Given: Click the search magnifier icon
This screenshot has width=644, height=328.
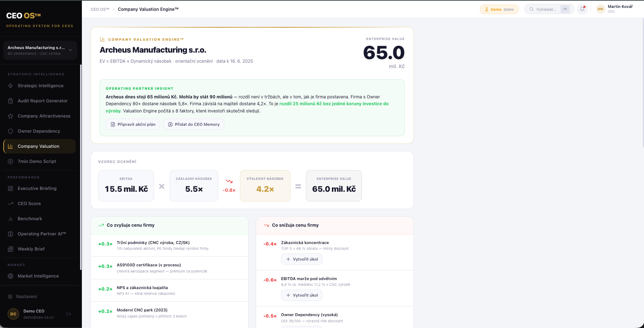Looking at the screenshot, I should pyautogui.click(x=531, y=9).
